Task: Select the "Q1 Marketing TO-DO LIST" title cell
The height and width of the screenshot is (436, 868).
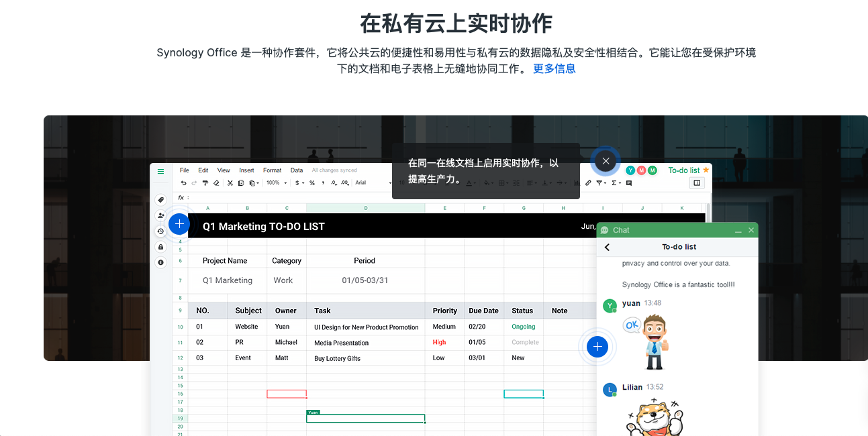Action: click(264, 227)
